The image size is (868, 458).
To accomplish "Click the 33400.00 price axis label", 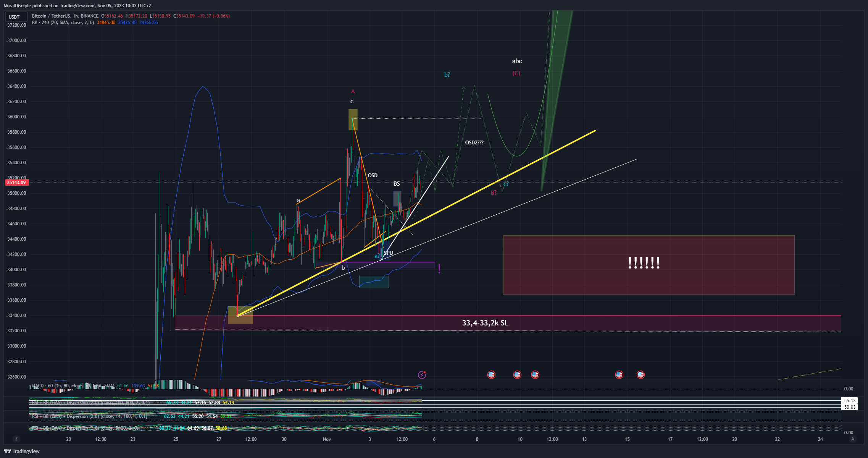I will pyautogui.click(x=17, y=316).
